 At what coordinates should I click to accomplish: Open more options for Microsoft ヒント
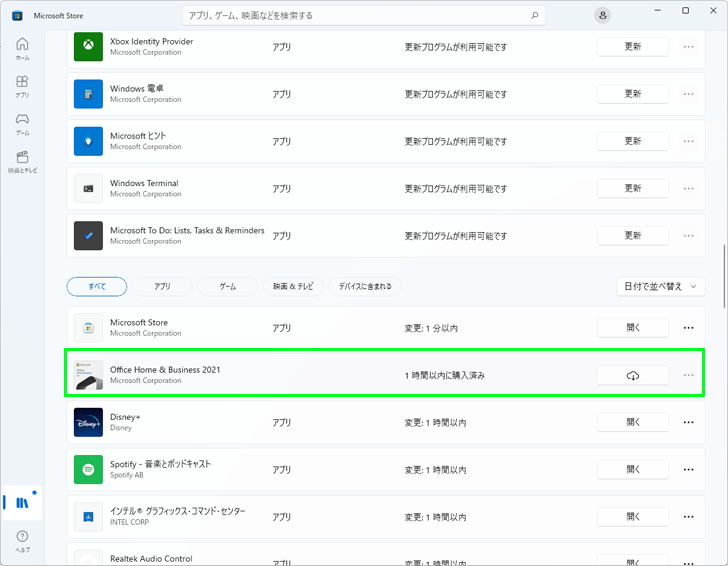(x=689, y=141)
